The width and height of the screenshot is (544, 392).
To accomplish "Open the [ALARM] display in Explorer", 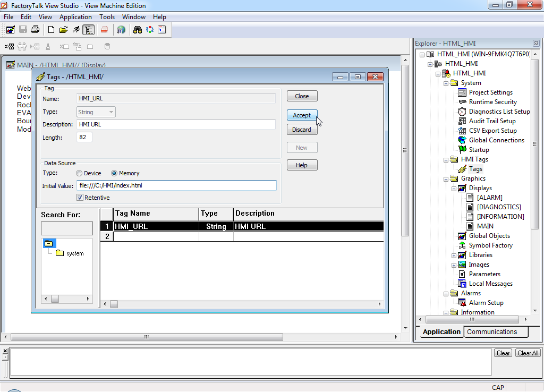I will (x=489, y=198).
